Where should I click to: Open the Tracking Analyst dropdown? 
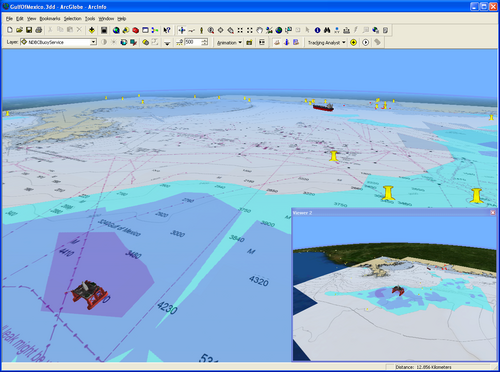pos(327,43)
